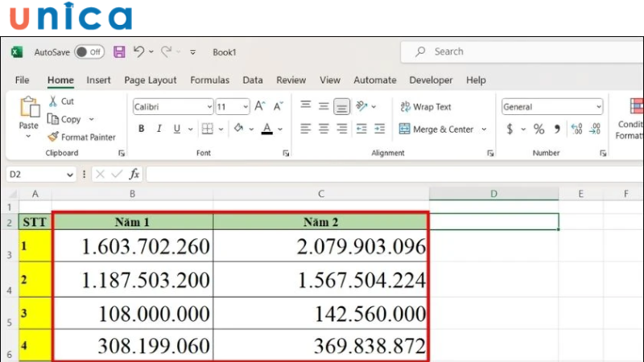This screenshot has height=362, width=644.
Task: Toggle Italic formatting
Action: (x=158, y=129)
